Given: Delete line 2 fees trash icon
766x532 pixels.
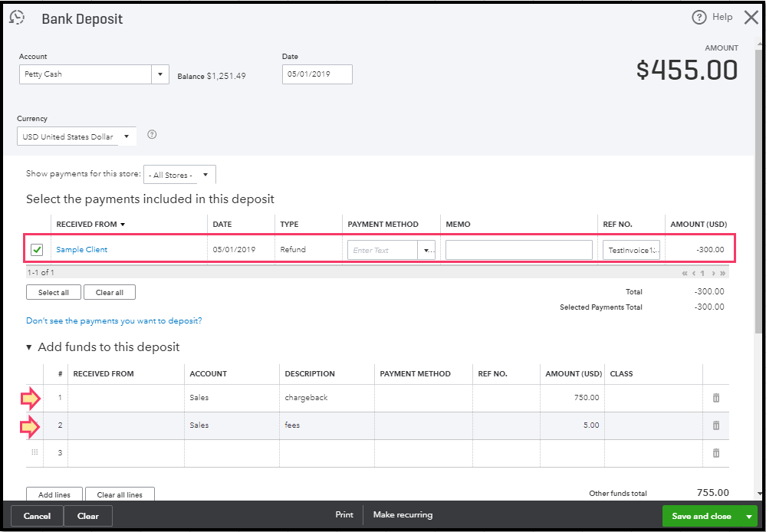Looking at the screenshot, I should point(716,425).
